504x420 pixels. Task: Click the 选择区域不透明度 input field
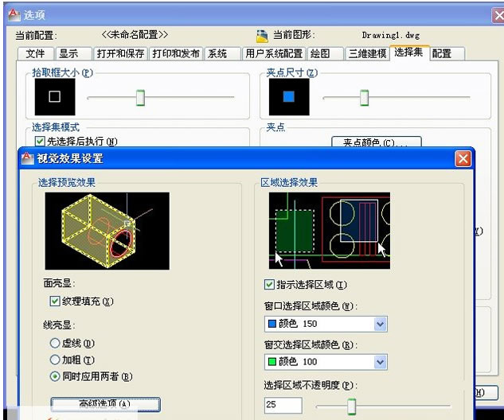[x=283, y=406]
